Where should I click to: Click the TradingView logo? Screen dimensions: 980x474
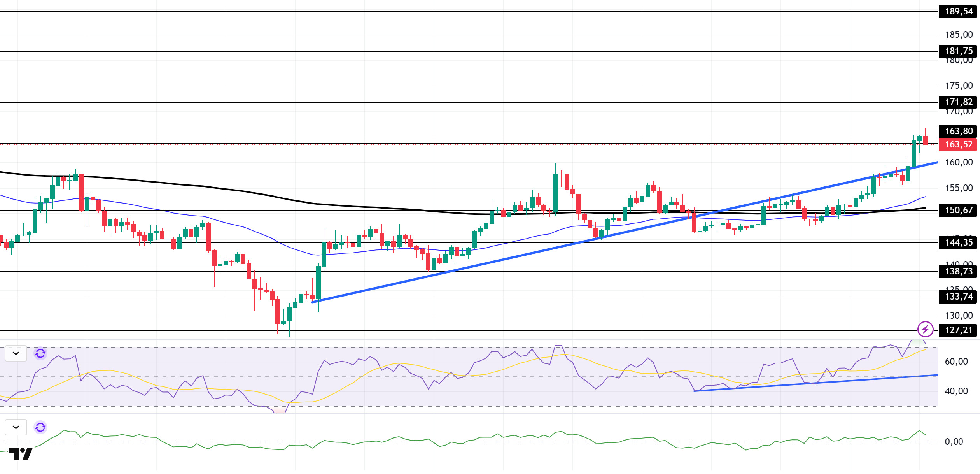pos(21,454)
